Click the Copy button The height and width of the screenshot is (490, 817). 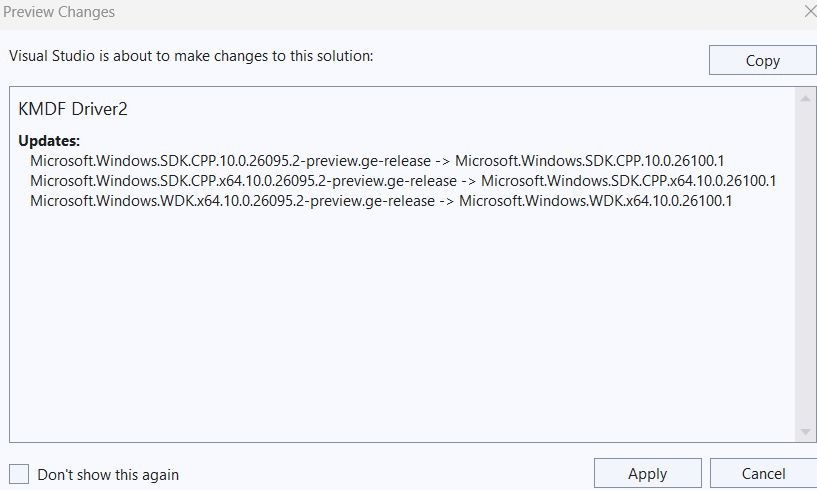[x=762, y=60]
